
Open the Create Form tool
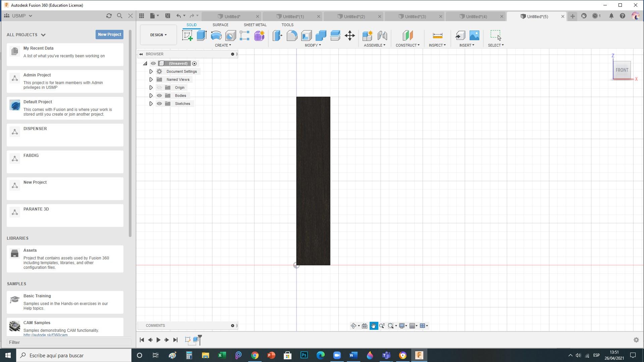click(x=259, y=36)
